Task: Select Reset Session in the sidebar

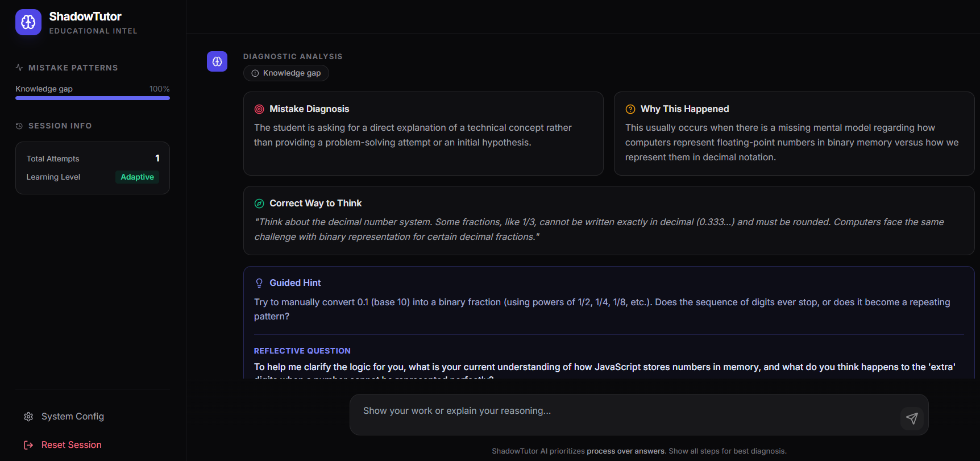Action: (71, 445)
